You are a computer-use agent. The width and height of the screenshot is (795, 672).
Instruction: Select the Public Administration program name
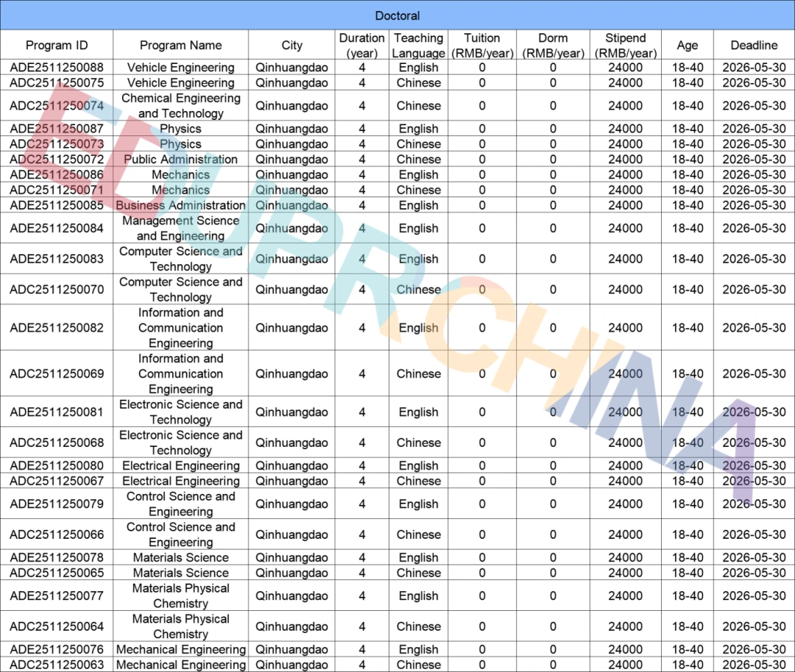tap(180, 160)
